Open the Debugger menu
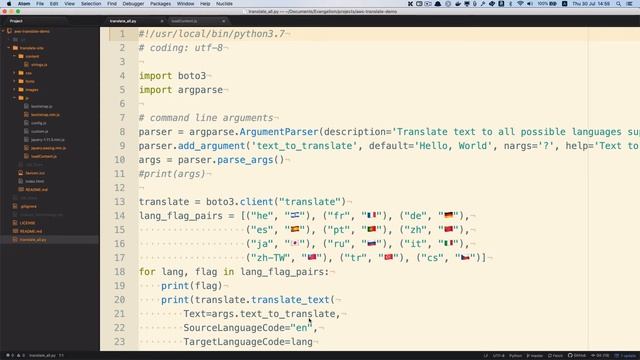The height and width of the screenshot is (360, 640). [x=133, y=4]
